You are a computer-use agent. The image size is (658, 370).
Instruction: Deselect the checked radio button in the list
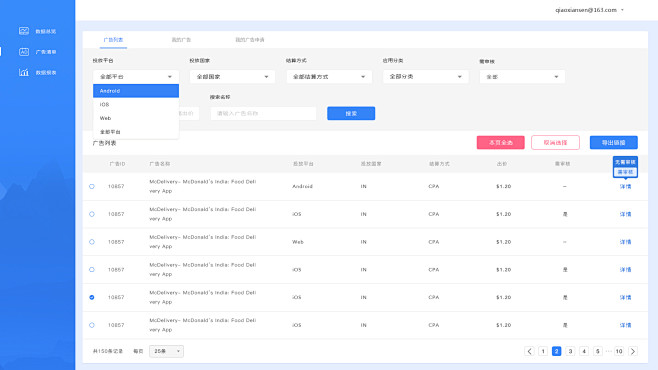tap(92, 297)
